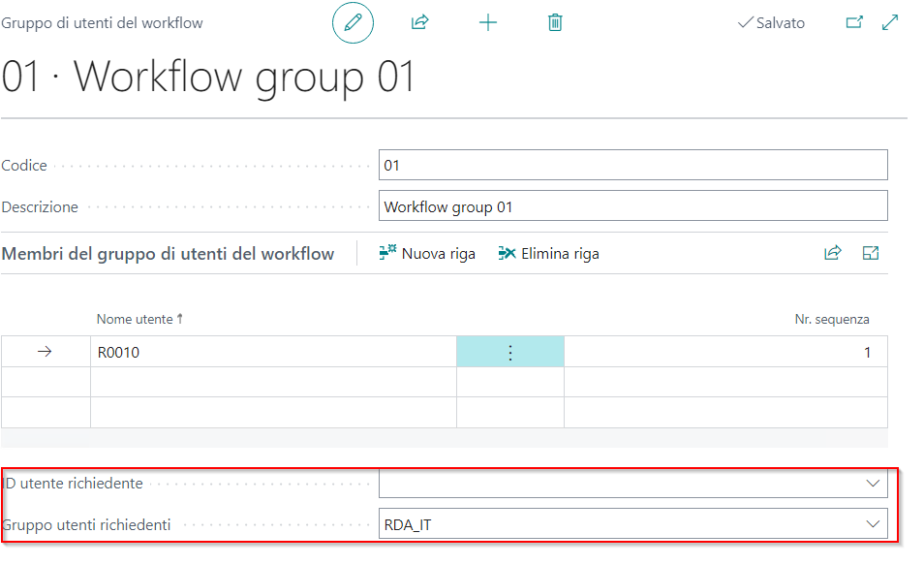924x565 pixels.
Task: Focus the Codice input field
Action: 632,165
